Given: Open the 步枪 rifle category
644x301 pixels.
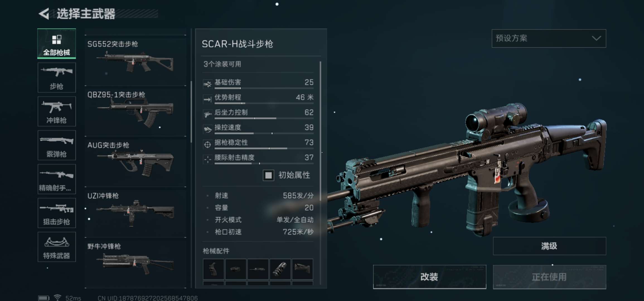Looking at the screenshot, I should [57, 77].
